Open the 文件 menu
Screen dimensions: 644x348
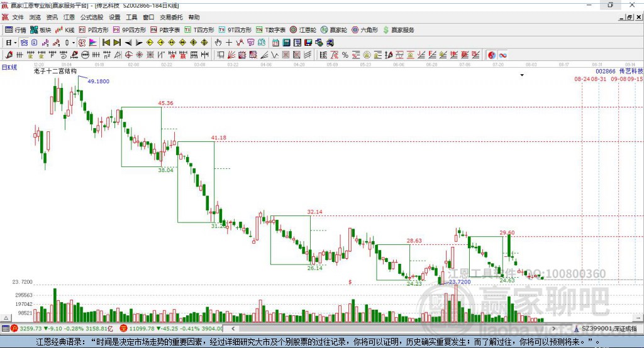(18, 17)
